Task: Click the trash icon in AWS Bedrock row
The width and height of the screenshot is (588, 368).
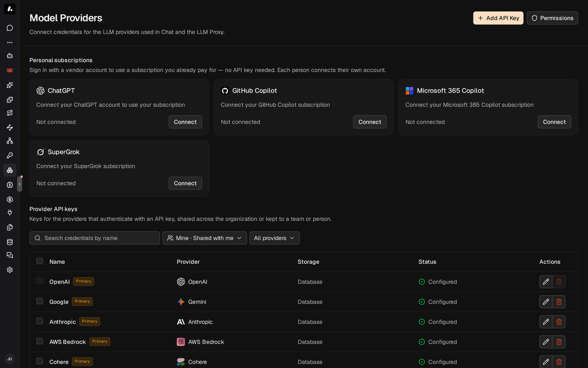Action: point(559,342)
